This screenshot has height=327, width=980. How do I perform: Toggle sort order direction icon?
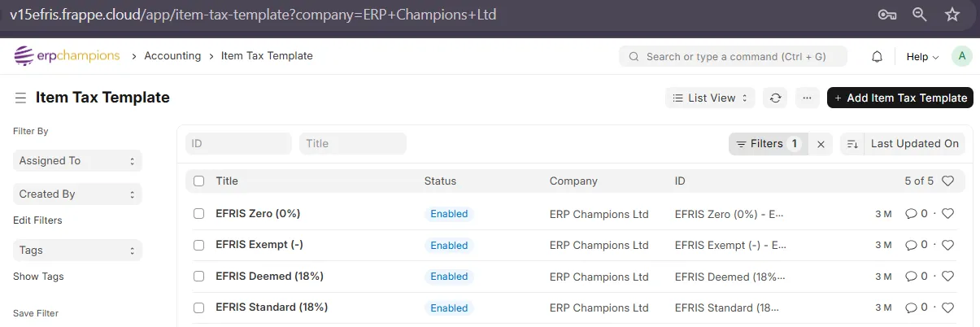pos(852,144)
